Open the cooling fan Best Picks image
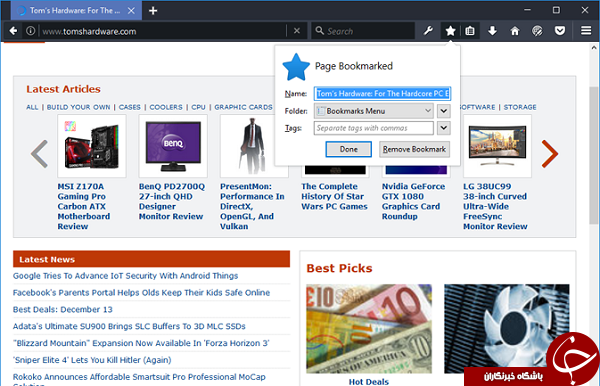Screen dimensions: 600x386 click(507, 329)
